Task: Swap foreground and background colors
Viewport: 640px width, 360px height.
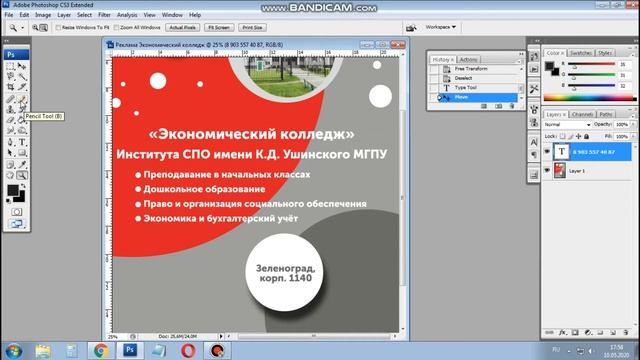Action: (x=23, y=186)
